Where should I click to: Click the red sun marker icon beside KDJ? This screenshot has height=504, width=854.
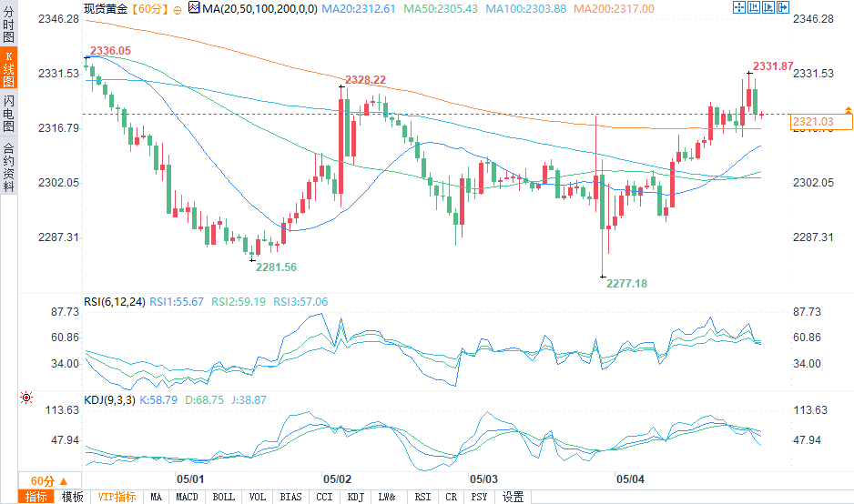[26, 398]
